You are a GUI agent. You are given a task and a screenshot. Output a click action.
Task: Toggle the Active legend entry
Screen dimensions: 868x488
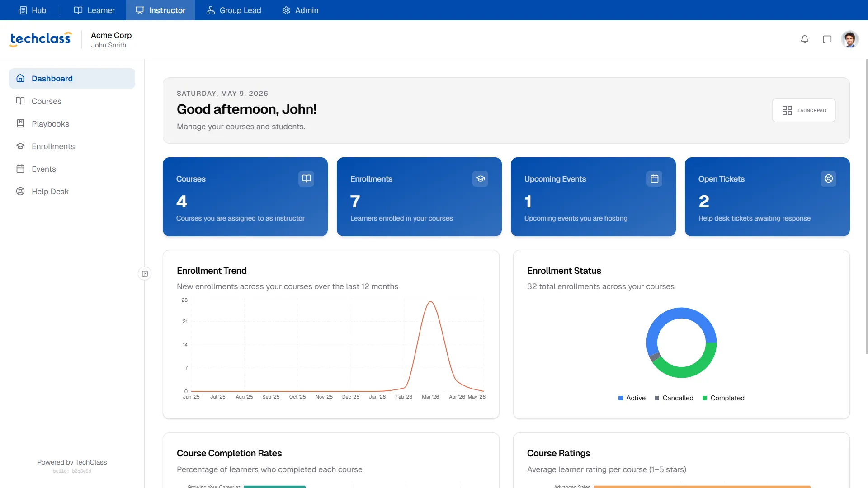tap(632, 398)
